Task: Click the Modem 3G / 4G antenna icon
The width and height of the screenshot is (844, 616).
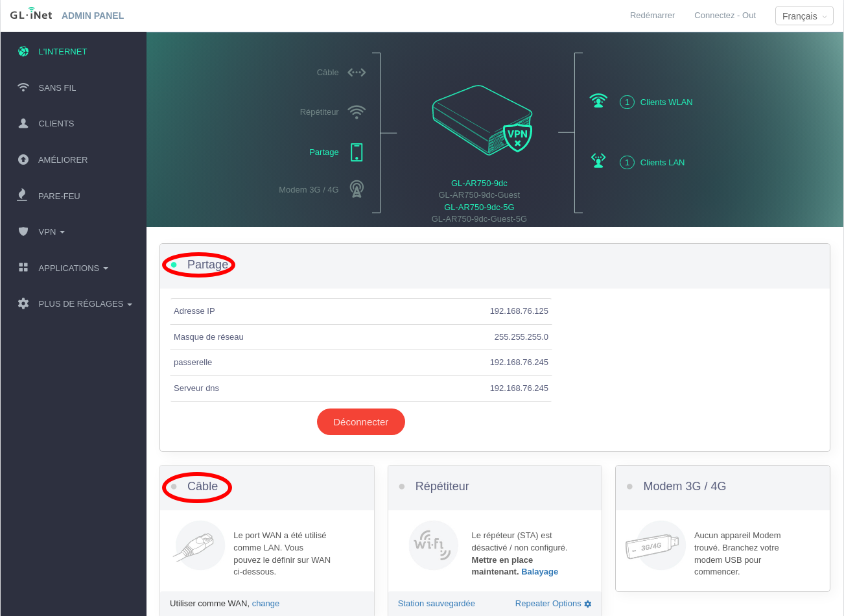Action: pyautogui.click(x=357, y=189)
